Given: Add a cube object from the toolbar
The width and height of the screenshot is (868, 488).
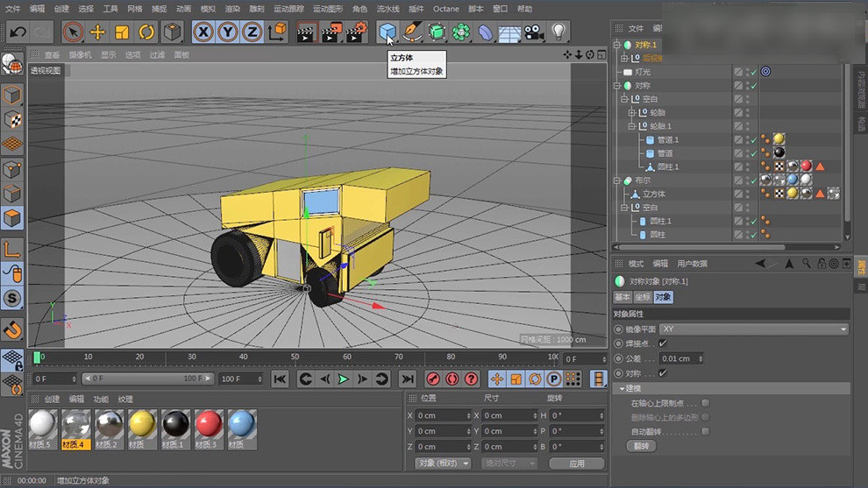Looking at the screenshot, I should [x=388, y=32].
